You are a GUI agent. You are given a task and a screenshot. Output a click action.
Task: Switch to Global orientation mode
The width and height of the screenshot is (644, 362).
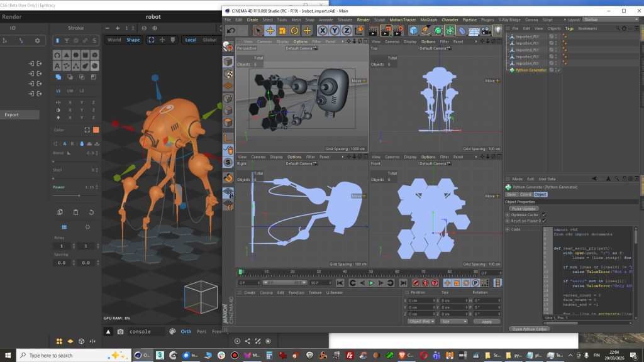(x=210, y=40)
